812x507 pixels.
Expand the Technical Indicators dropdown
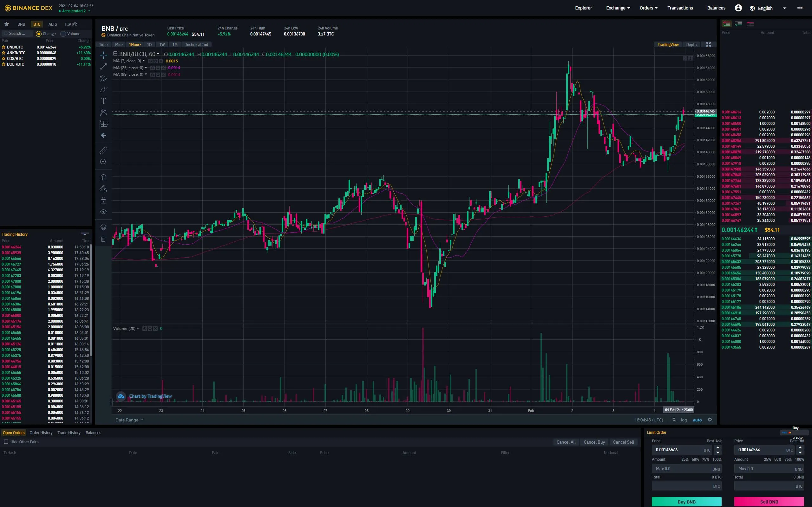click(x=197, y=44)
